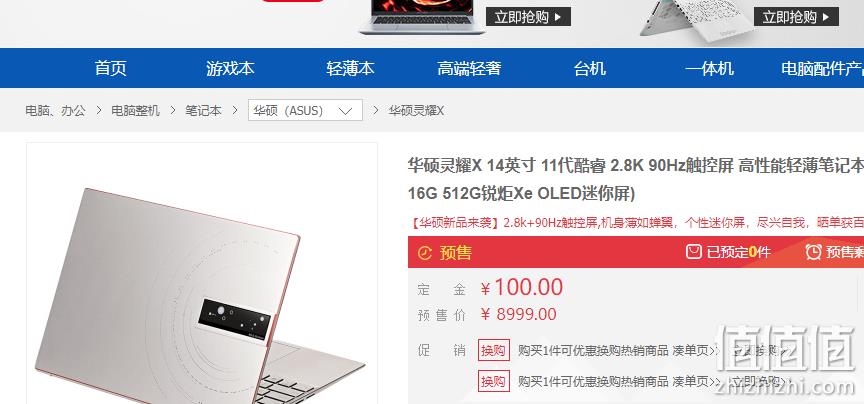Click the breadcrumb arrow after 笔记本

tap(235, 110)
